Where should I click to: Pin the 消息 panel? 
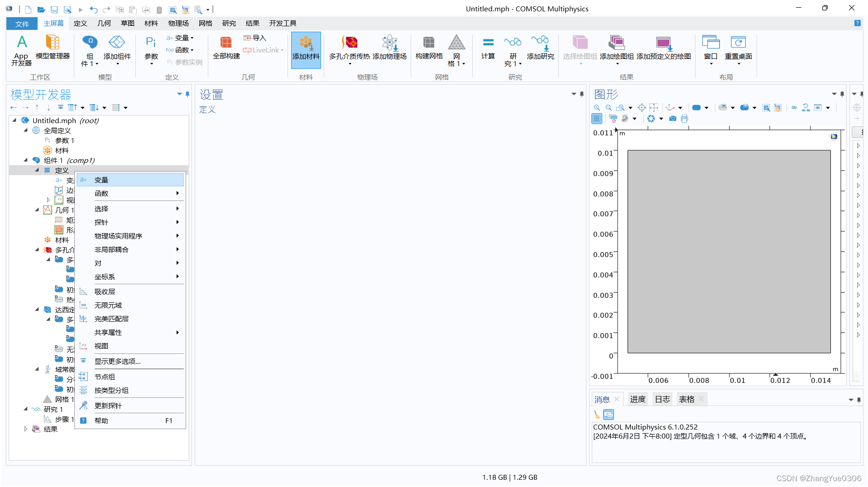859,400
